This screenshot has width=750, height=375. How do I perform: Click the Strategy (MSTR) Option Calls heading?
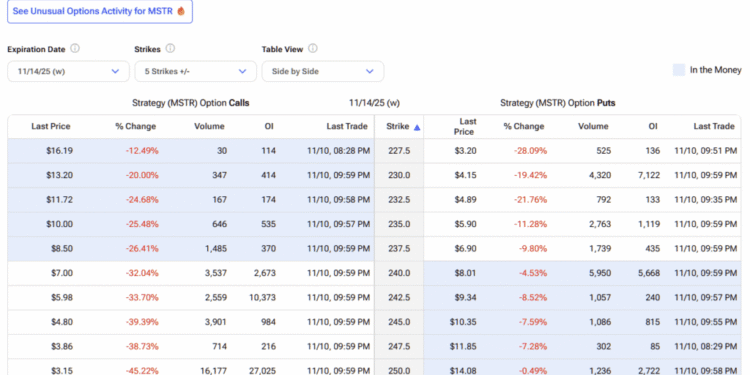(x=191, y=103)
